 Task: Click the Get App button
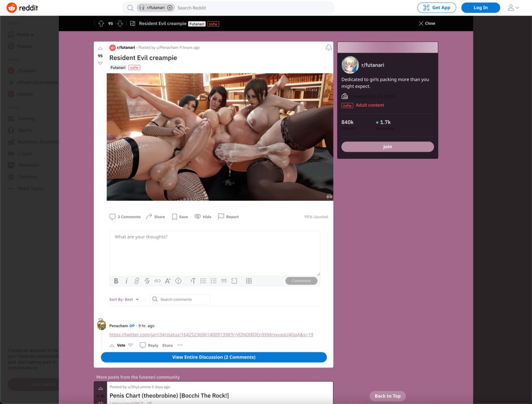click(436, 8)
